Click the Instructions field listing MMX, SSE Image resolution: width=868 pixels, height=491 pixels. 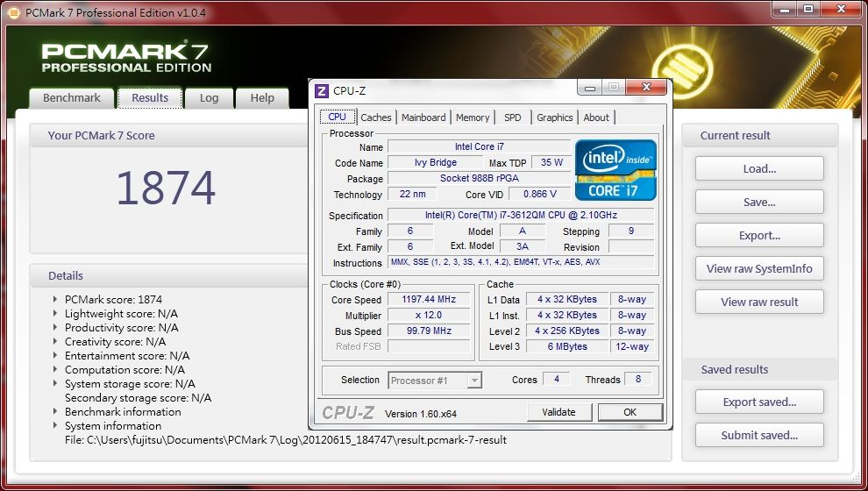coord(521,262)
